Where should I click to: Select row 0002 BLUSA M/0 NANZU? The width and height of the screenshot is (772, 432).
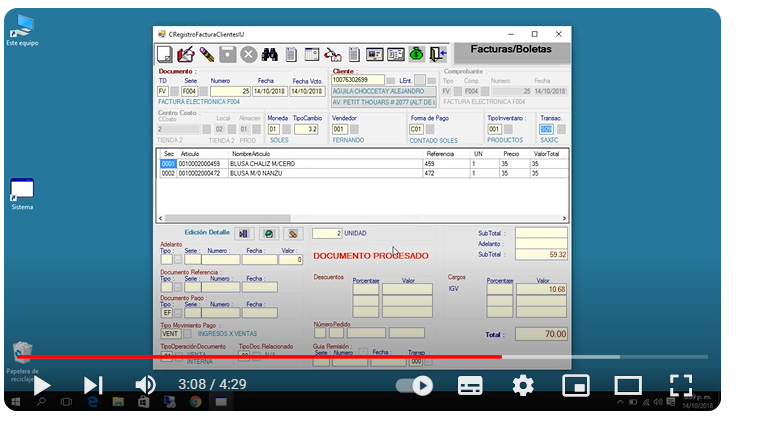click(x=364, y=173)
